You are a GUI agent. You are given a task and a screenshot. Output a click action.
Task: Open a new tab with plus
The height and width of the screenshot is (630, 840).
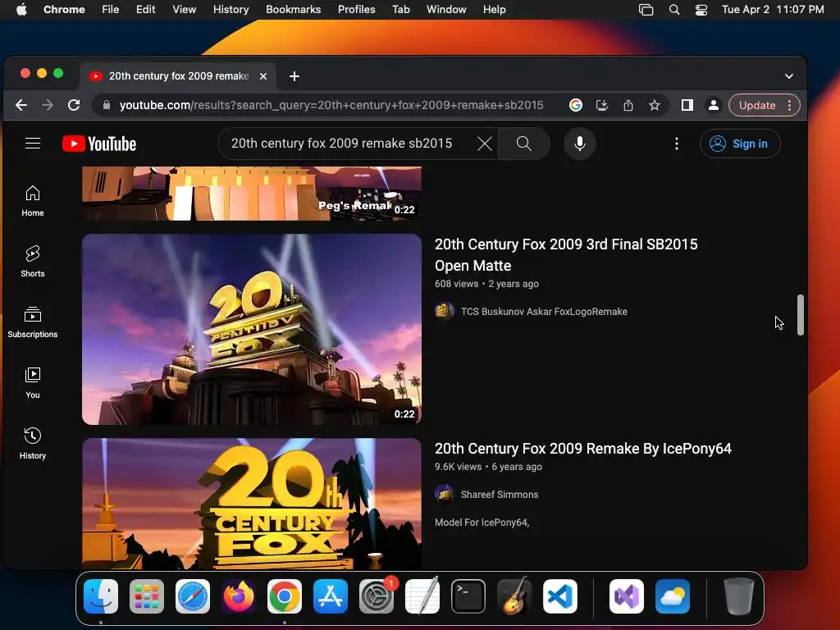294,76
